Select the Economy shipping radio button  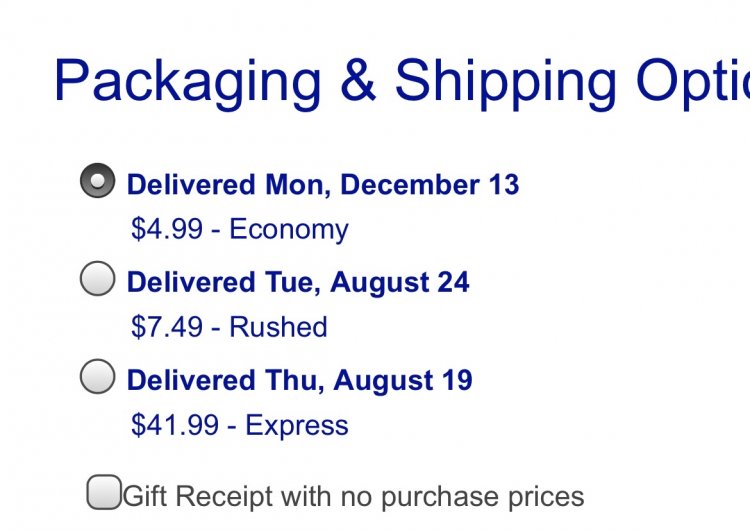pos(98,180)
